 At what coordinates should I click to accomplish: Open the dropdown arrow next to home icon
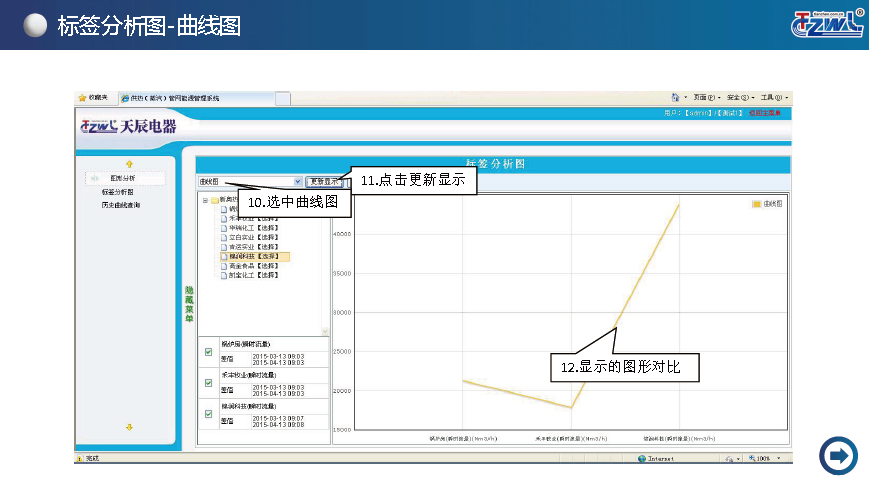pos(686,98)
